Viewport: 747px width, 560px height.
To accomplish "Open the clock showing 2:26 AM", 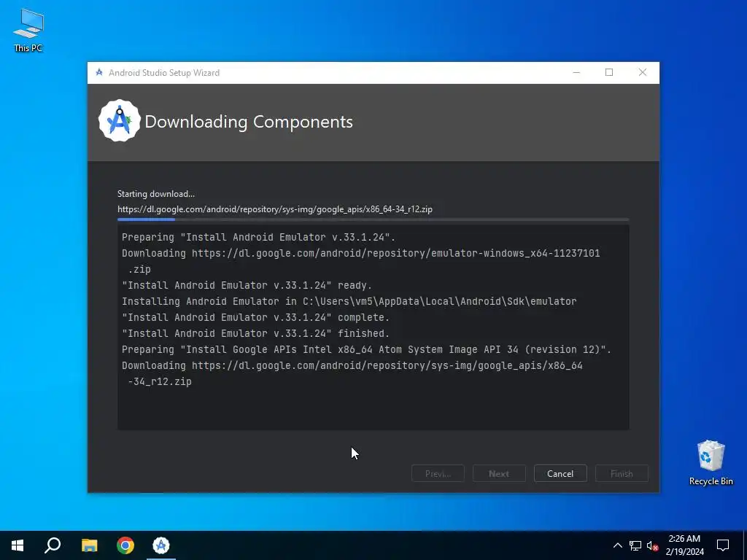I will point(684,545).
